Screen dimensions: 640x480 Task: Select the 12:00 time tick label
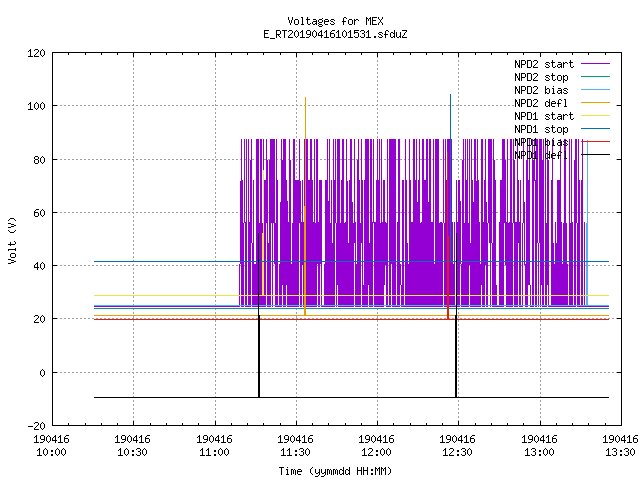(376, 446)
